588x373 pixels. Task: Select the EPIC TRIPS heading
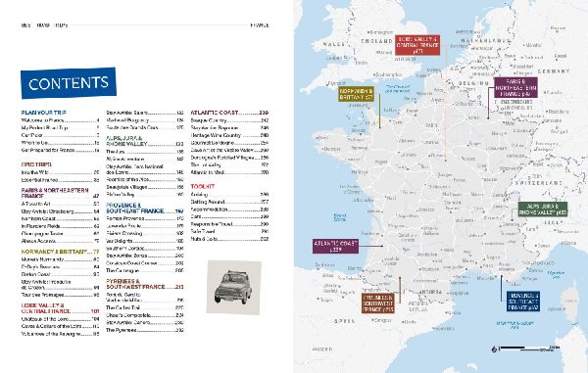pyautogui.click(x=36, y=164)
